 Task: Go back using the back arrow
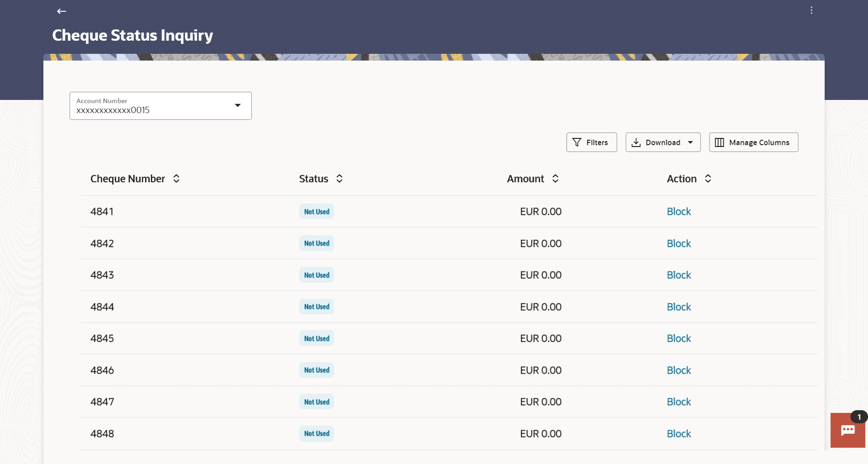(x=61, y=11)
